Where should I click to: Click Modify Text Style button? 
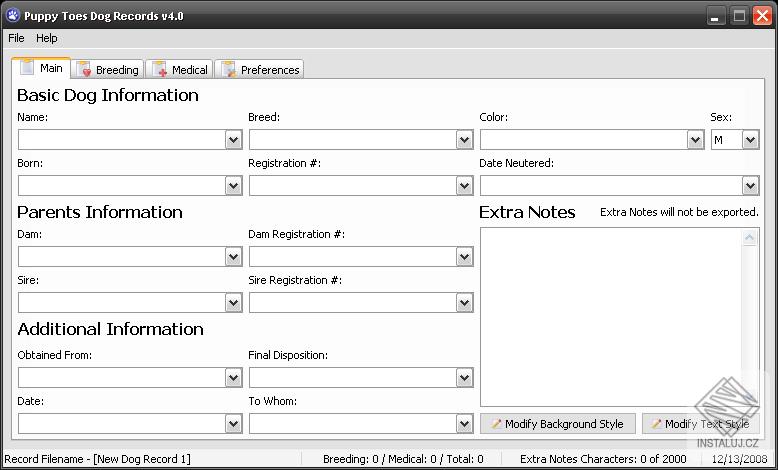click(x=701, y=424)
